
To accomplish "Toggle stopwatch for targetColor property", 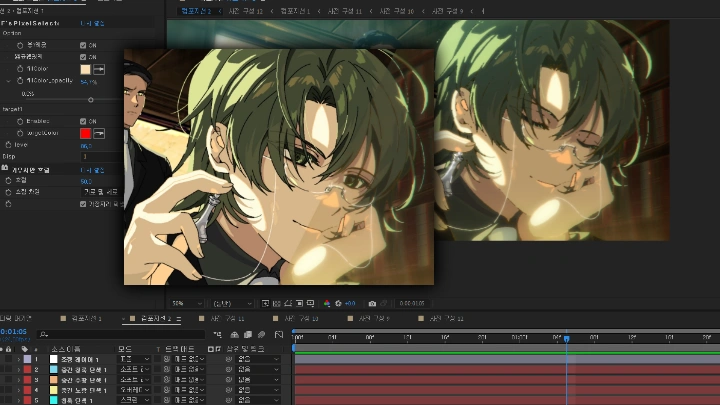I will (20, 133).
